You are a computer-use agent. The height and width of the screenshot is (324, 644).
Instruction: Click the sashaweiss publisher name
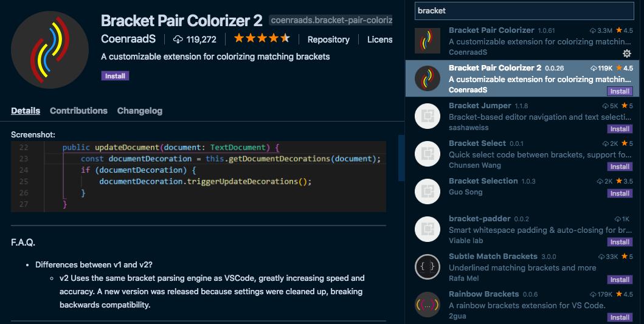(x=469, y=127)
